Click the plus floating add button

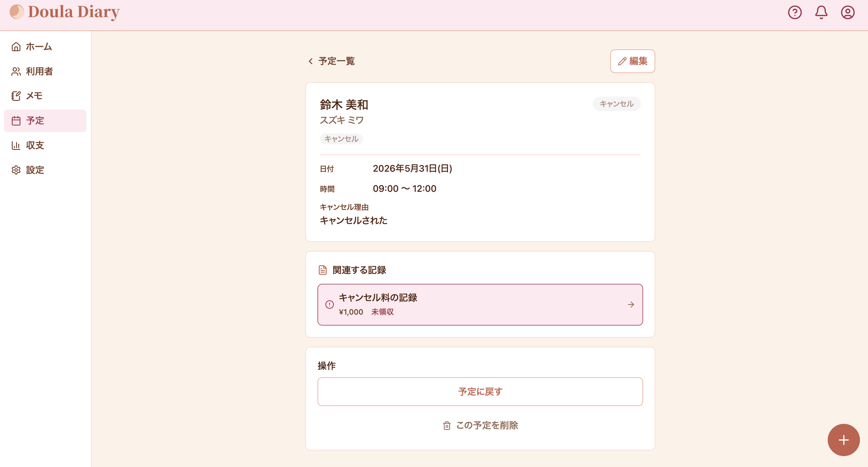tap(843, 440)
